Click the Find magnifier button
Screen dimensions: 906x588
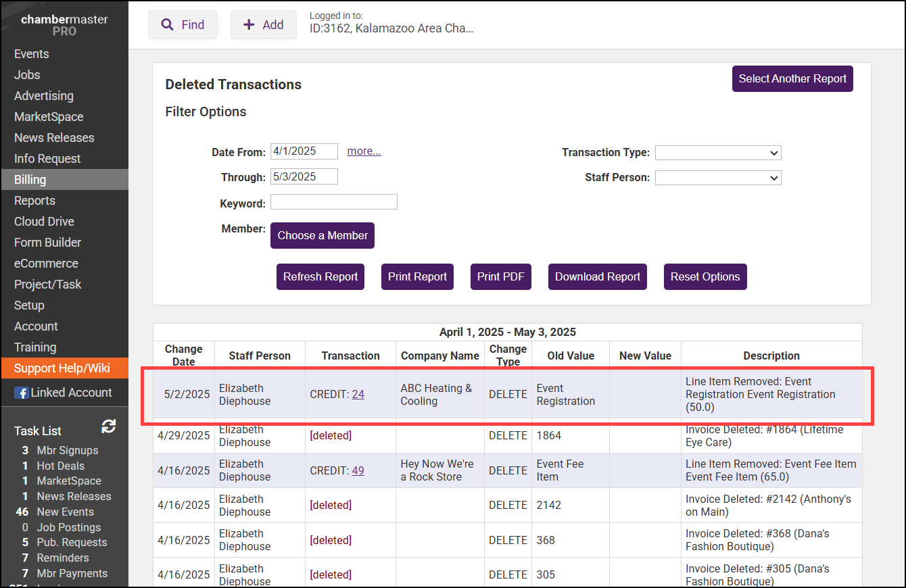point(183,25)
